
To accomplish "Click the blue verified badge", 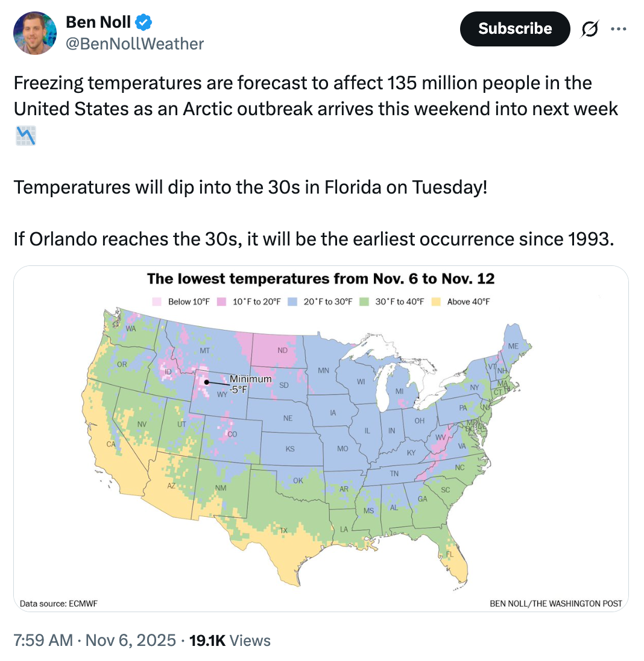I will tap(144, 22).
